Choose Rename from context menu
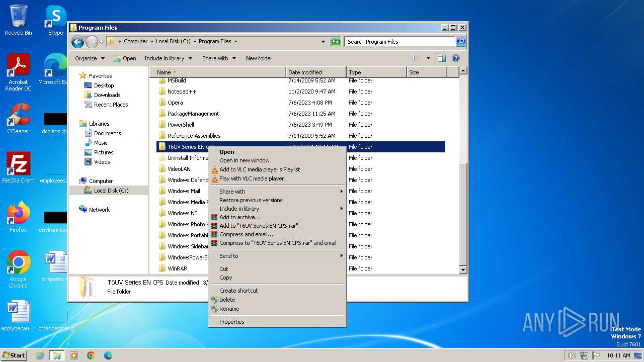 pos(277,309)
